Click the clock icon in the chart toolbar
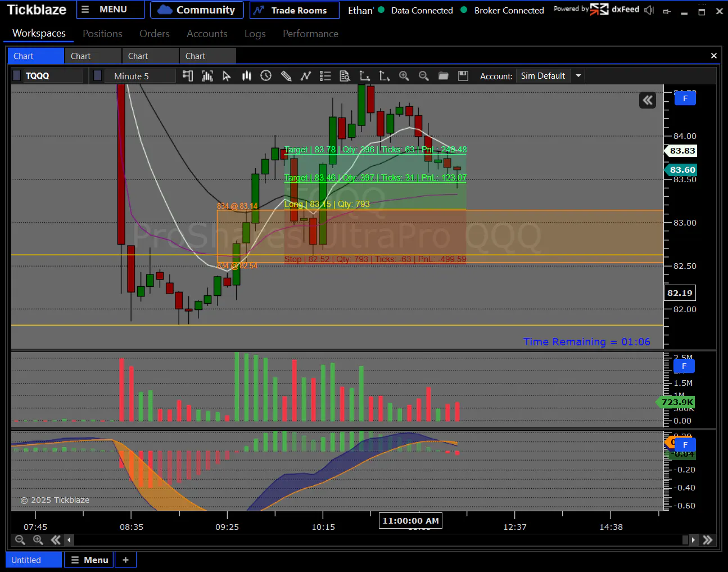Screen dimensions: 728x572 pyautogui.click(x=266, y=75)
